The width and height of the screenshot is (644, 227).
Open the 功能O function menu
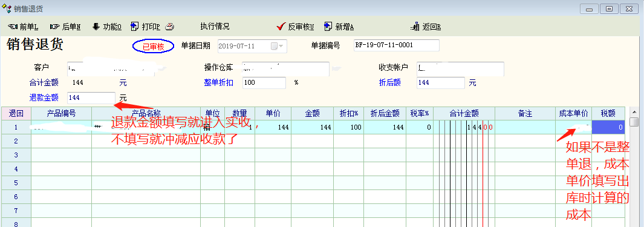(x=106, y=27)
